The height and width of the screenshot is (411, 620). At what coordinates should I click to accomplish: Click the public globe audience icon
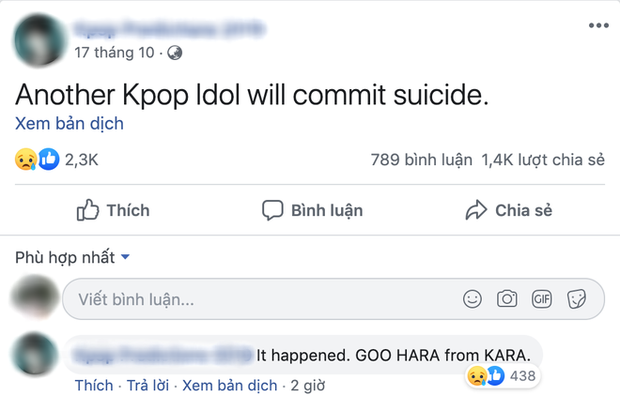[177, 51]
